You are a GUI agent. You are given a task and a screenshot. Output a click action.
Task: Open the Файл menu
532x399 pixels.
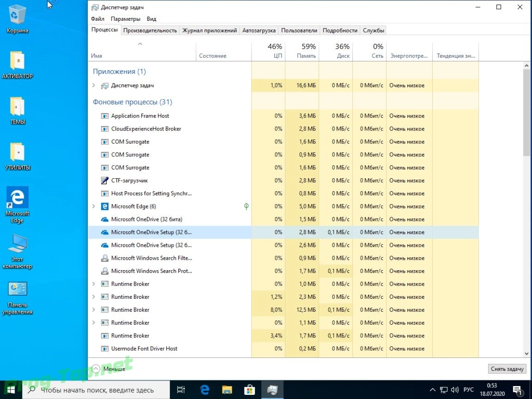98,19
